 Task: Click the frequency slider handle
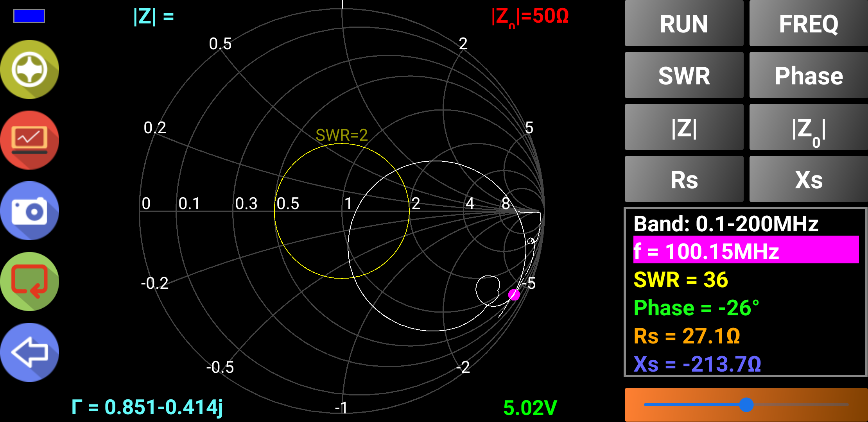coord(746,404)
